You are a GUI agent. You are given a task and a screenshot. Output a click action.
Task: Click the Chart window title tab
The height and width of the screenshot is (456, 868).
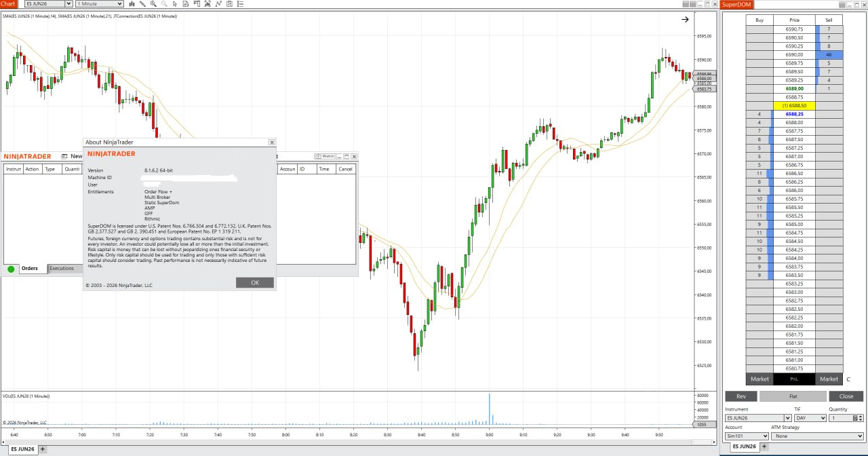point(9,4)
